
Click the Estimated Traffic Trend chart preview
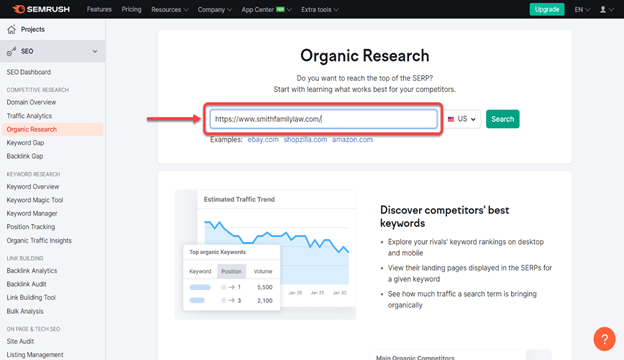click(276, 248)
